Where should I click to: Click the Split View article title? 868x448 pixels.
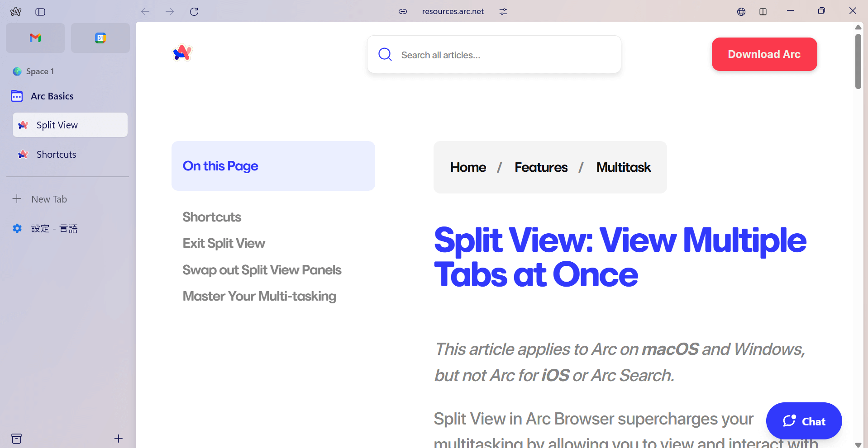(620, 257)
